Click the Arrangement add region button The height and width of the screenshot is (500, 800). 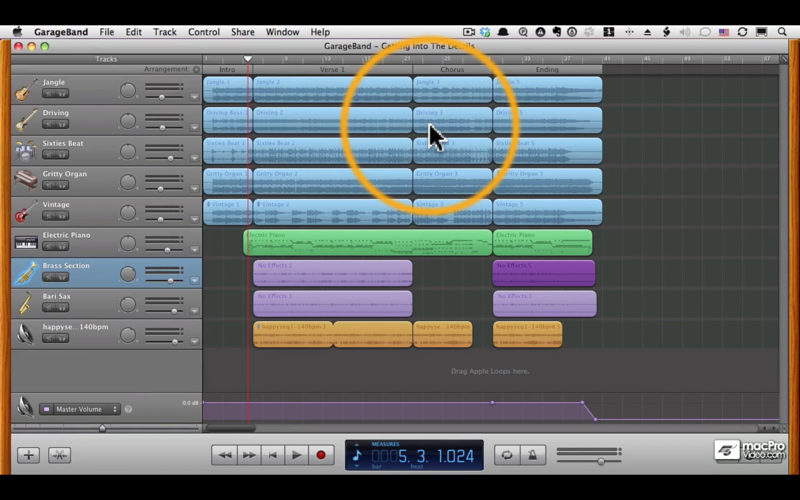196,70
